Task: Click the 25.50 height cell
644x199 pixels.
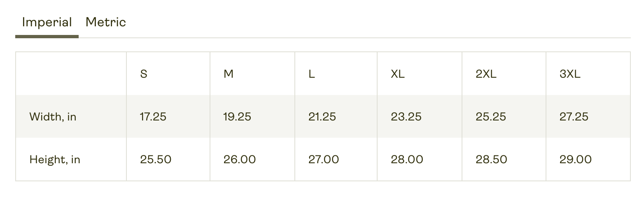Action: [x=156, y=160]
